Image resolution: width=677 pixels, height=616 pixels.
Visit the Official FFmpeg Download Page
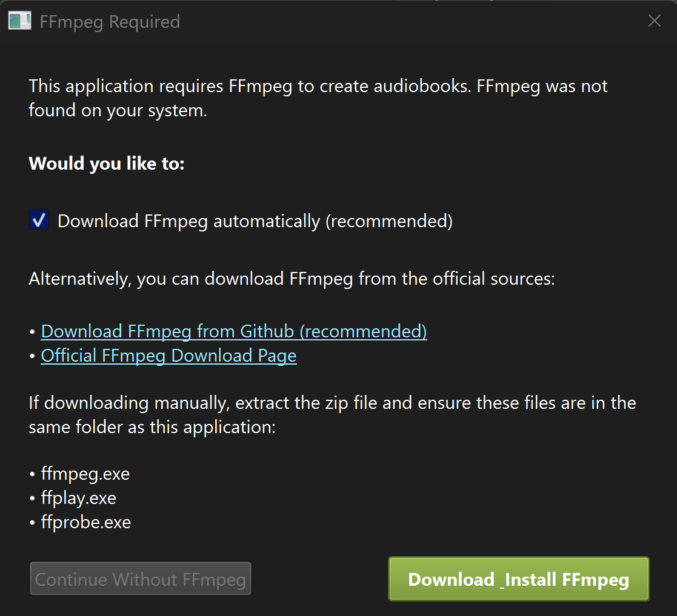pyautogui.click(x=168, y=356)
